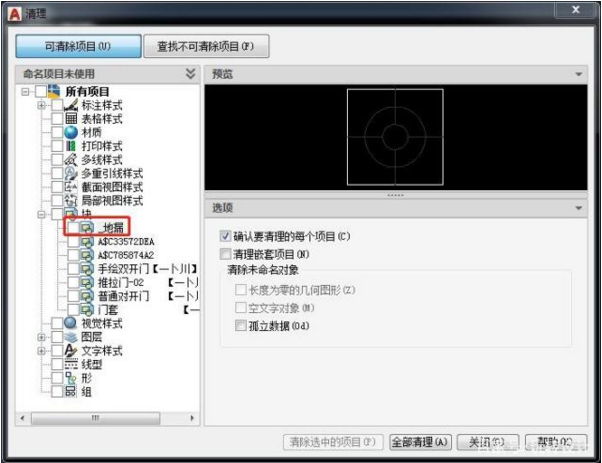This screenshot has height=463, width=602.
Task: Click the 组 group icon
Action: tap(71, 392)
